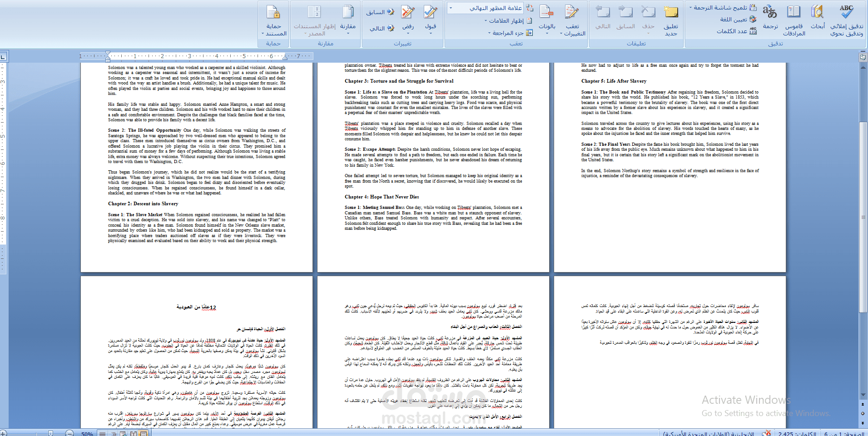The image size is (868, 436).
Task: Click the tab selector at ruler corner
Action: point(3,57)
